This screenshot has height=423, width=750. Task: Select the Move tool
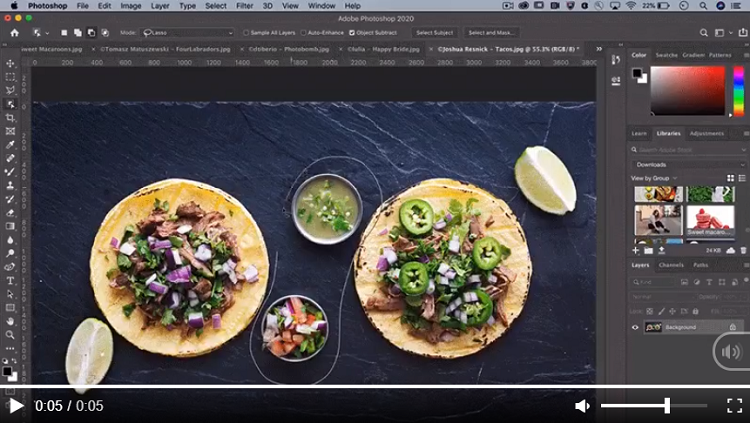[x=10, y=63]
